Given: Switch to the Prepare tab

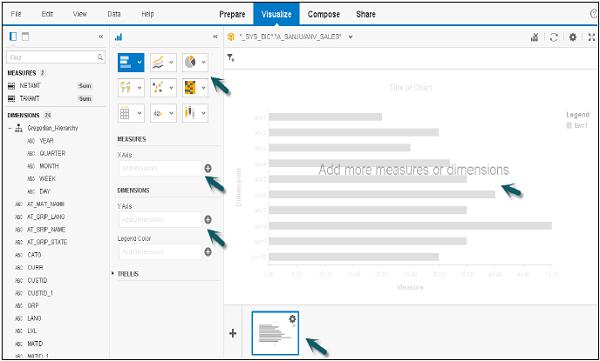Looking at the screenshot, I should pos(232,14).
